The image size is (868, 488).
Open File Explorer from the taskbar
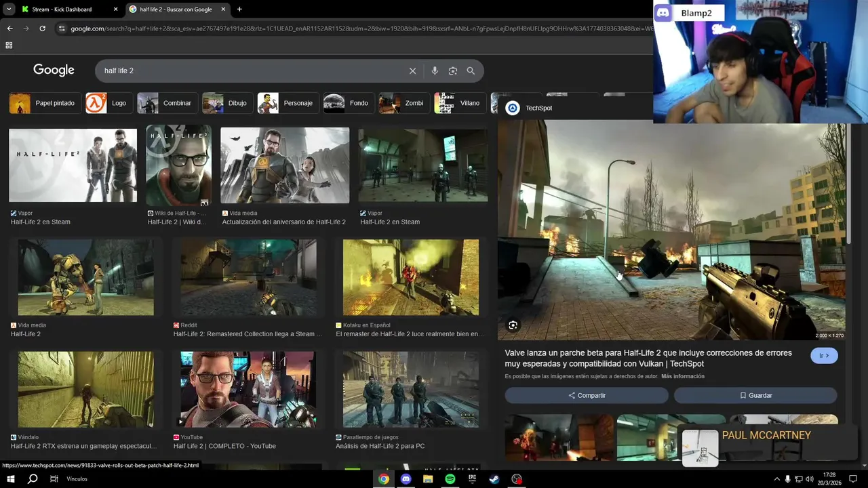click(x=428, y=479)
